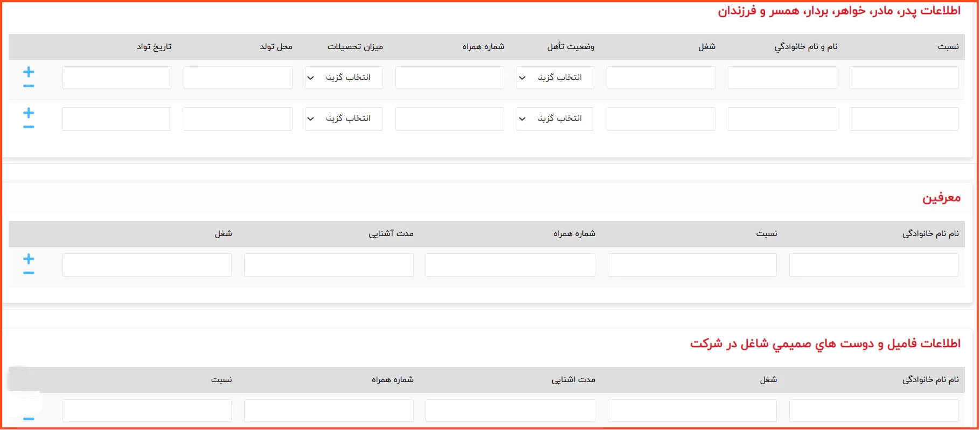980x430 pixels.
Task: Click plus icon in معرفین references row
Action: tap(29, 259)
